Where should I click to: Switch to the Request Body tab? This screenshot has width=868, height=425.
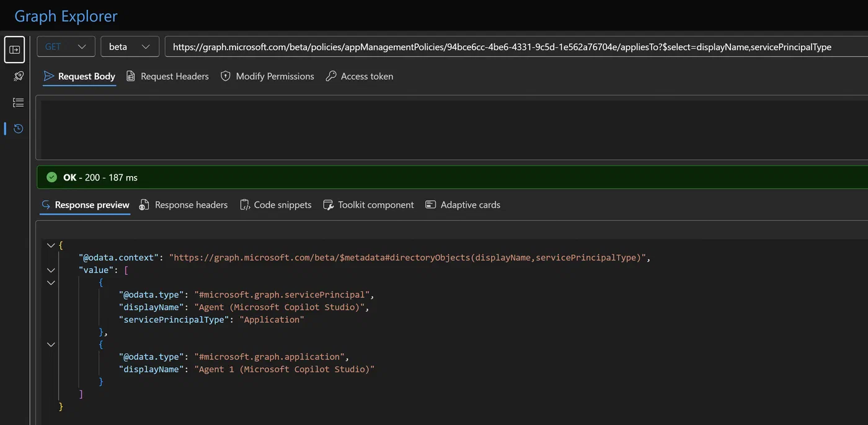[x=79, y=76]
